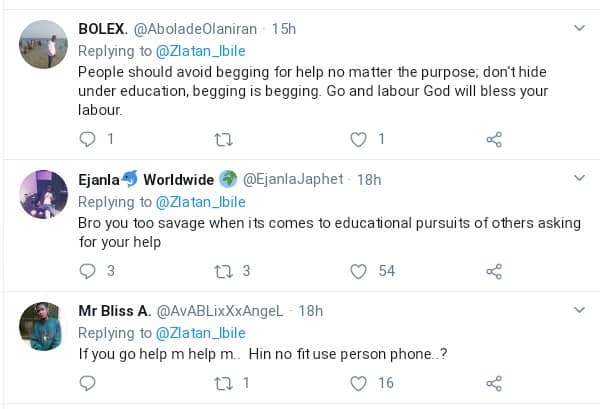
Task: Like Mr Bliss A.'s tweet
Action: coord(359,383)
